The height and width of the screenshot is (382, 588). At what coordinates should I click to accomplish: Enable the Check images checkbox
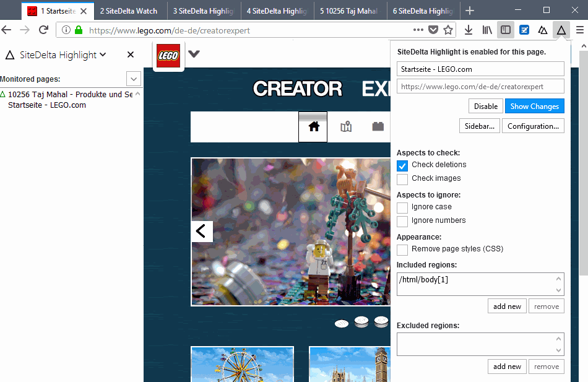coord(402,178)
